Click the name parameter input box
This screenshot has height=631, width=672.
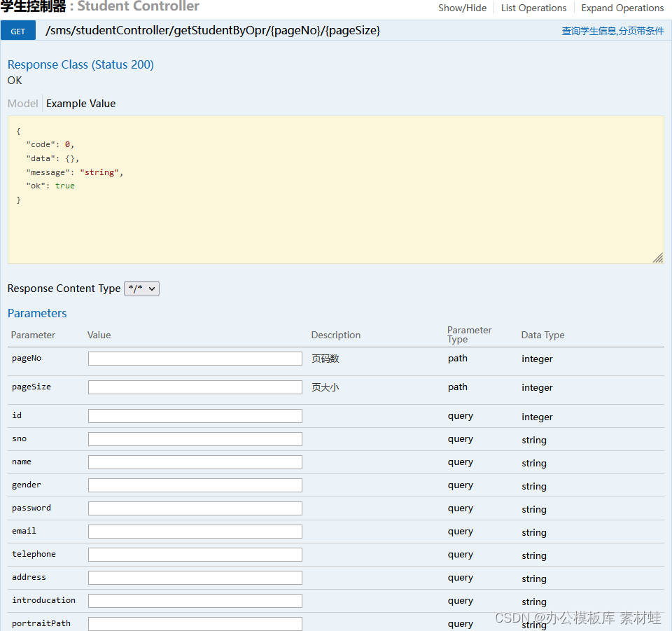[195, 462]
